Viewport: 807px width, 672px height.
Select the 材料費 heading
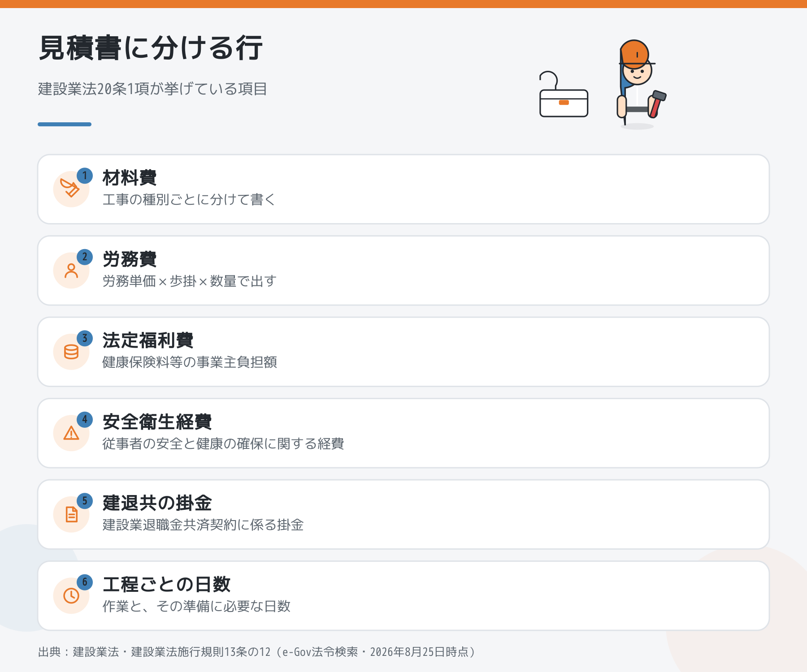coord(130,178)
